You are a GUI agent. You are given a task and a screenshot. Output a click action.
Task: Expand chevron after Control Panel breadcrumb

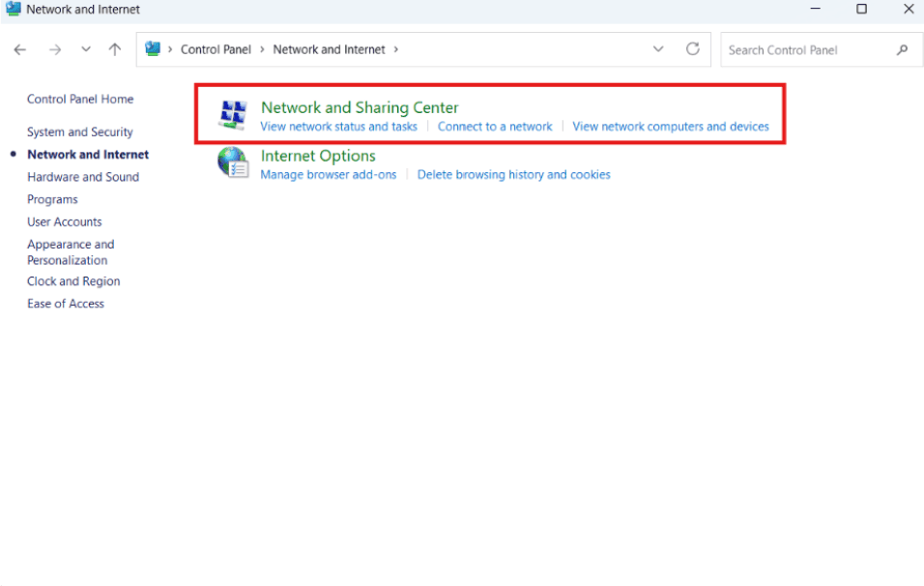click(262, 49)
